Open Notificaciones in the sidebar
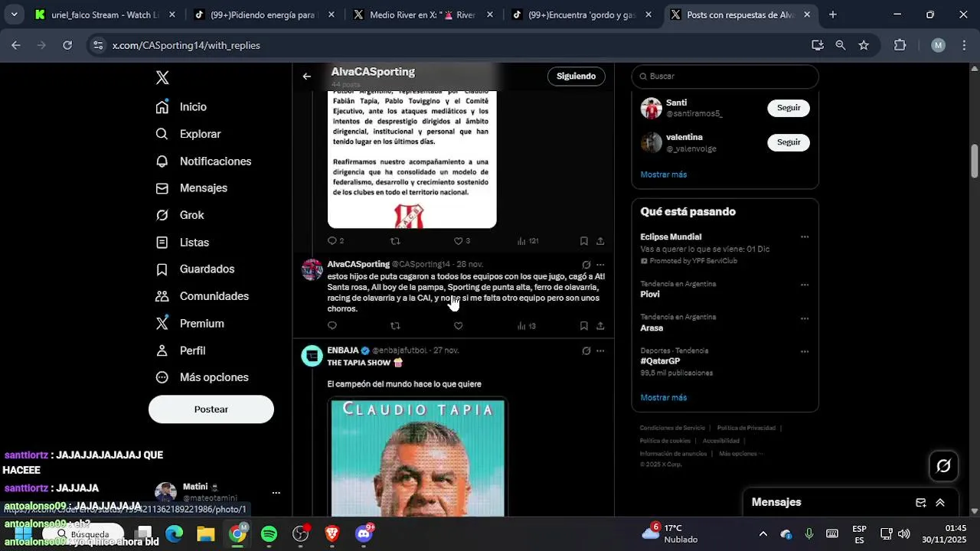The image size is (980, 551). (x=204, y=161)
